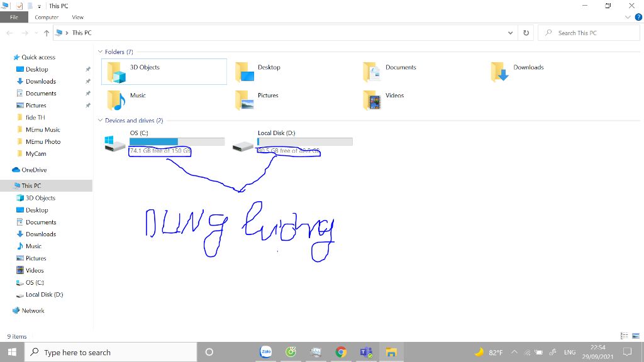Show hidden system tray icons

coord(514,352)
